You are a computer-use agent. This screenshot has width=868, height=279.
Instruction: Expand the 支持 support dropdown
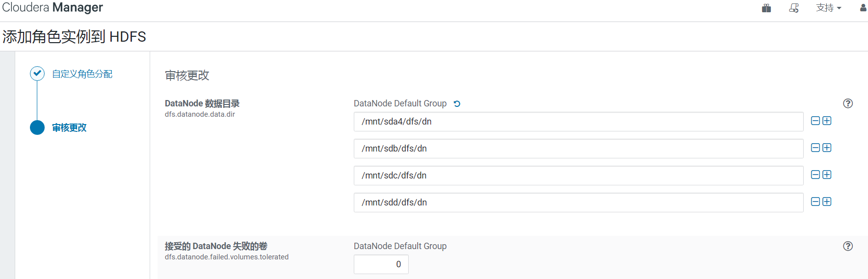click(829, 8)
